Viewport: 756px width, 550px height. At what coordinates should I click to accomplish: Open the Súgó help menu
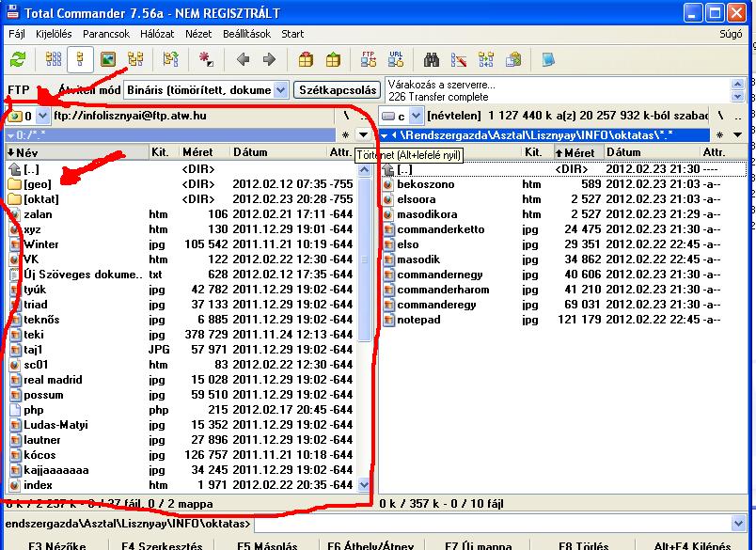click(x=731, y=34)
